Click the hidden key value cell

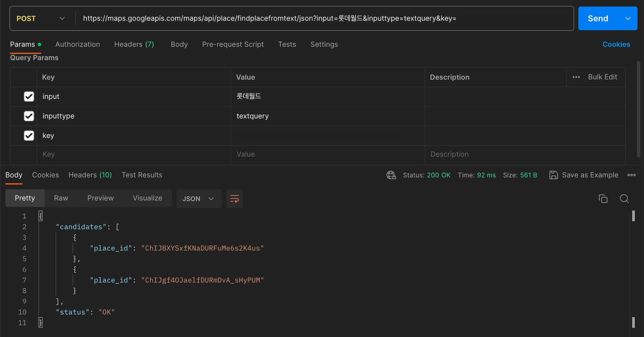pyautogui.click(x=328, y=136)
